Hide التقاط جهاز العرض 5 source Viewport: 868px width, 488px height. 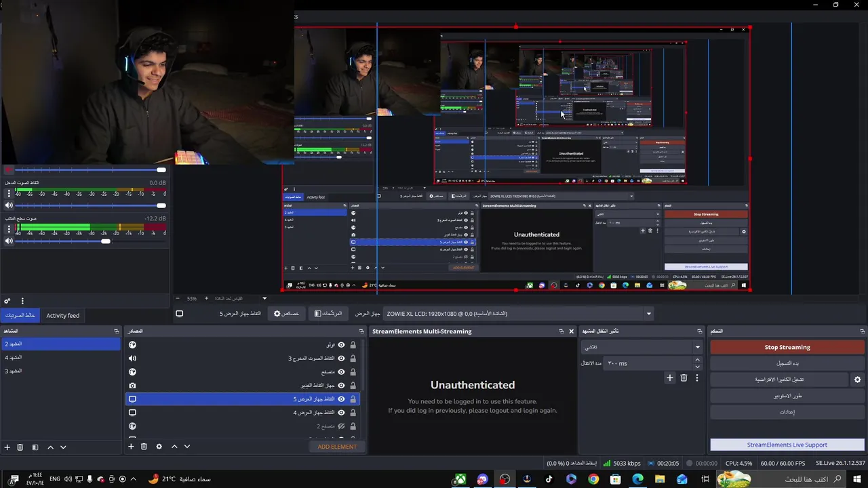(x=341, y=399)
